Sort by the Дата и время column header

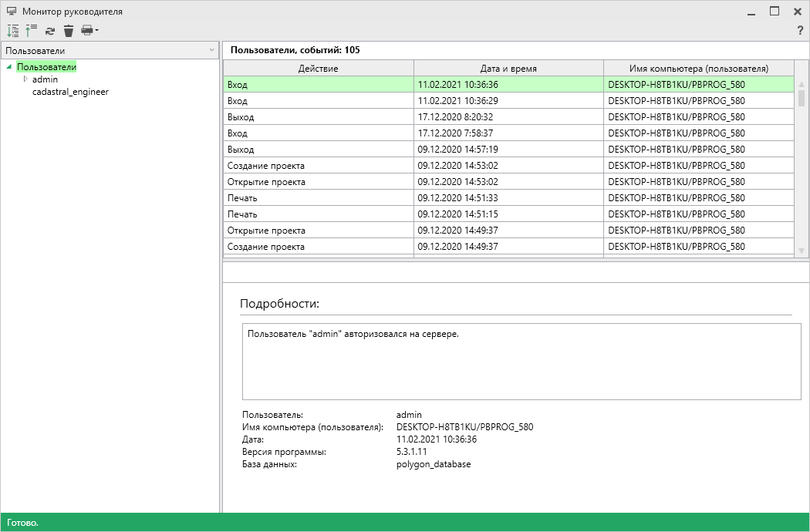tap(508, 69)
